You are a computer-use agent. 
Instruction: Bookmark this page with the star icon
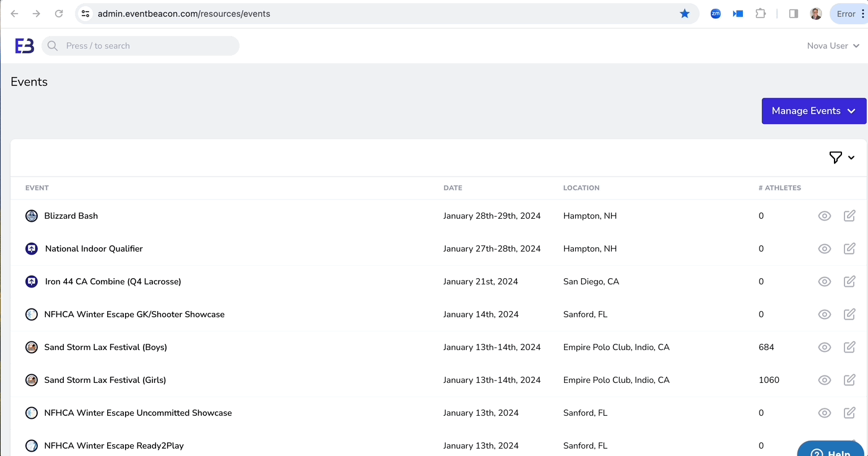click(x=685, y=14)
